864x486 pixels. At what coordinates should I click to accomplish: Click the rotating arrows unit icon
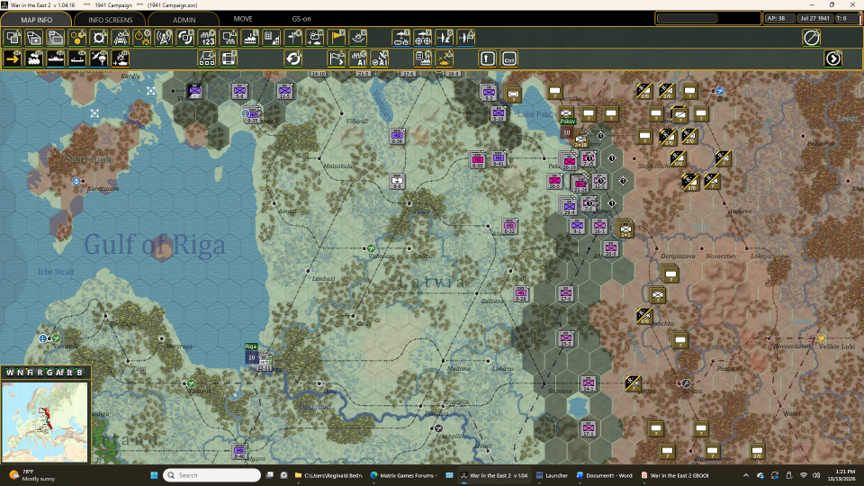(x=185, y=38)
